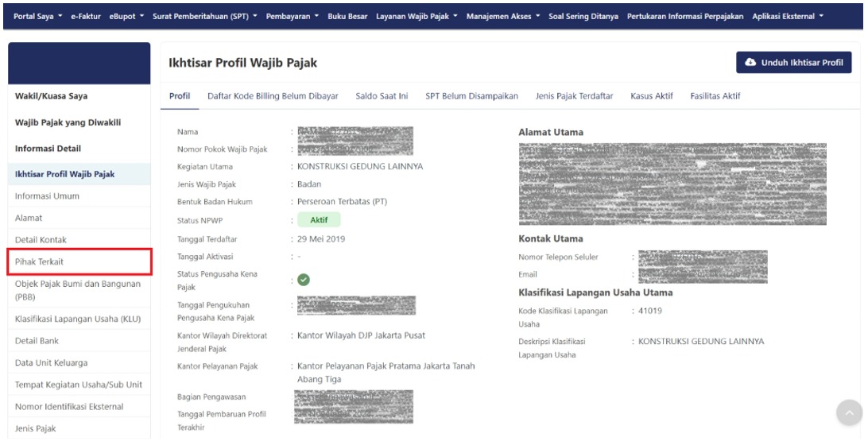Open the SPT Belum Disampaikan tab
The width and height of the screenshot is (868, 445).
pyautogui.click(x=471, y=97)
